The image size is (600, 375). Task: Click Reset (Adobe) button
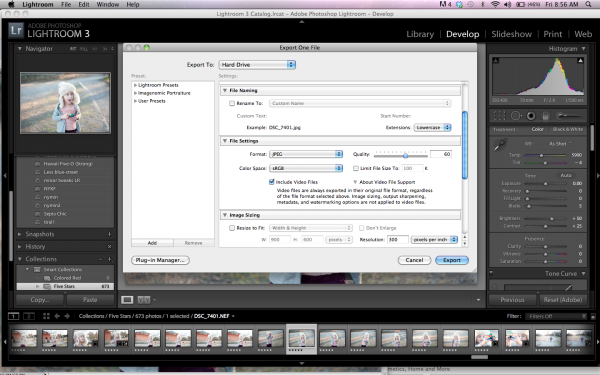tap(563, 300)
